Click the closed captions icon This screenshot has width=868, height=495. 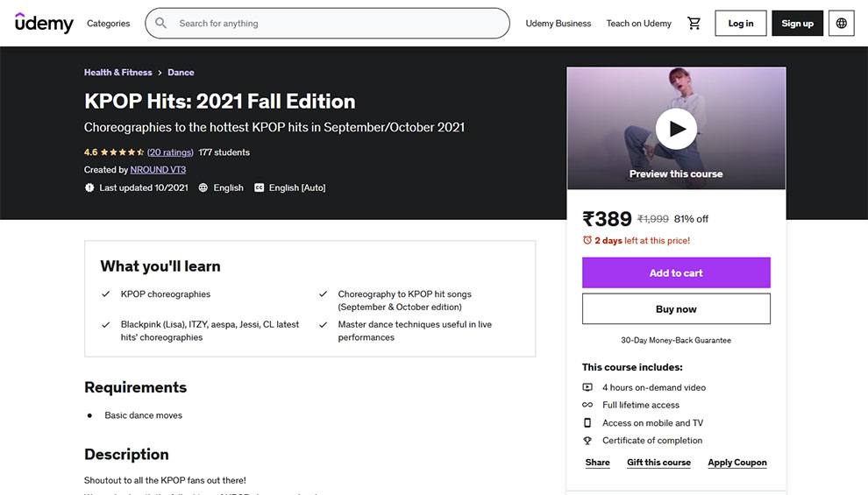click(x=259, y=187)
